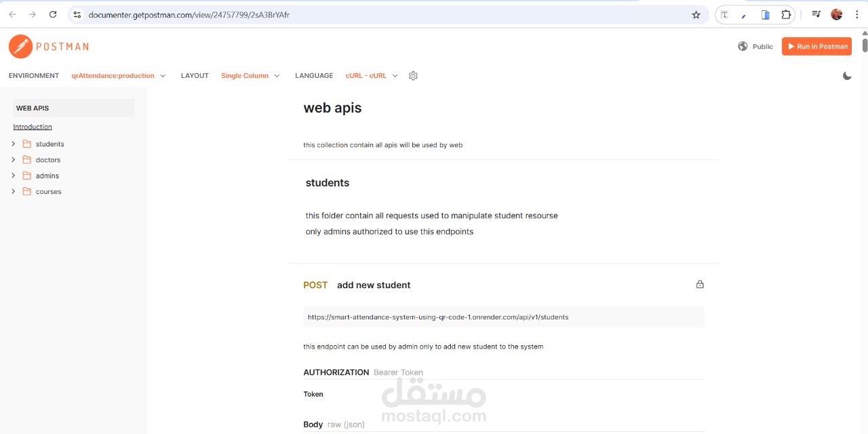
Task: Click the line about only admins authorized
Action: click(x=389, y=232)
